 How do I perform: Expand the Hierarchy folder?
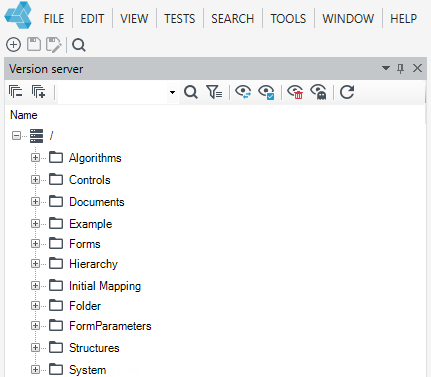(35, 264)
